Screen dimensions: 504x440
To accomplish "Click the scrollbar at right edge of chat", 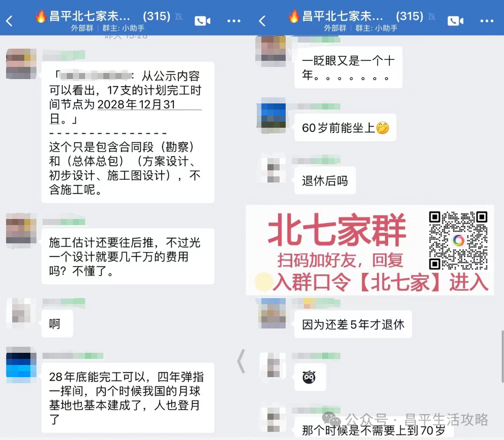I will 502,356.
